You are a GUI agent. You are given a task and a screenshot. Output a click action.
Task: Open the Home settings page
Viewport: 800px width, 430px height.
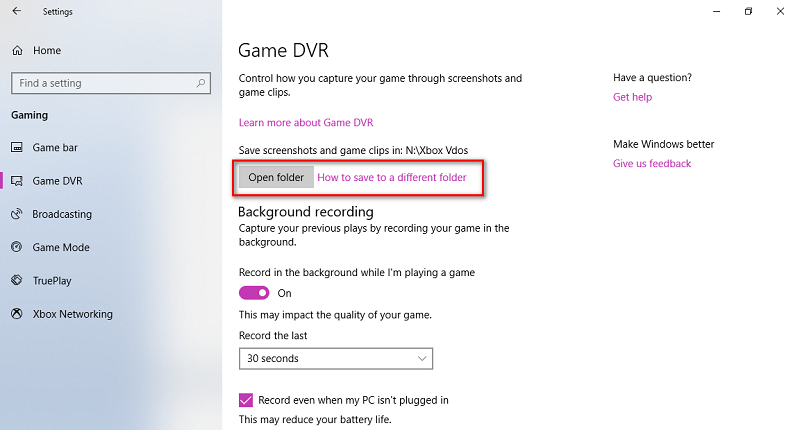(47, 50)
